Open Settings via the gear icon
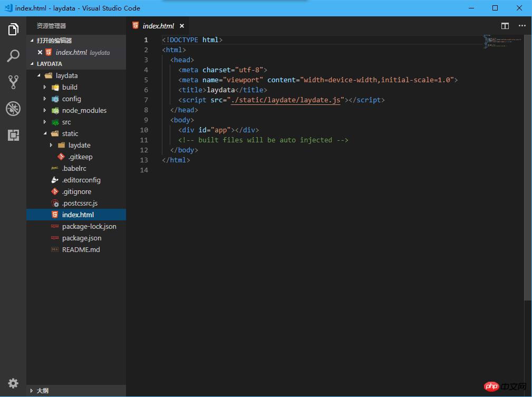 (13, 383)
